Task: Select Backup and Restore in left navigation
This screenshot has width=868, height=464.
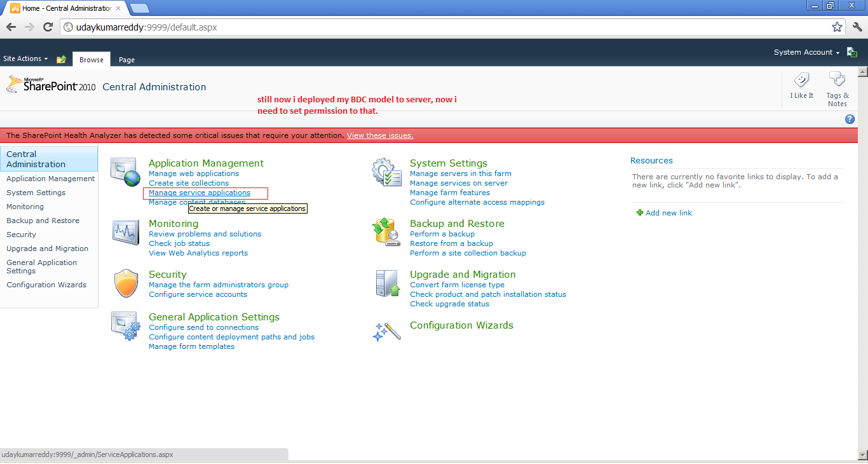Action: [x=43, y=221]
